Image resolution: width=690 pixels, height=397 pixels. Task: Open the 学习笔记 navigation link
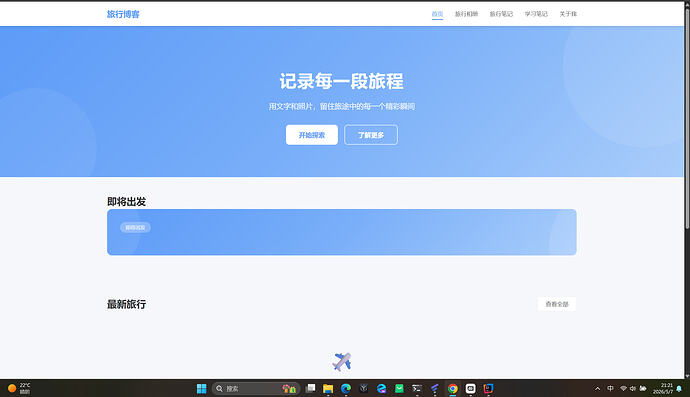[536, 14]
